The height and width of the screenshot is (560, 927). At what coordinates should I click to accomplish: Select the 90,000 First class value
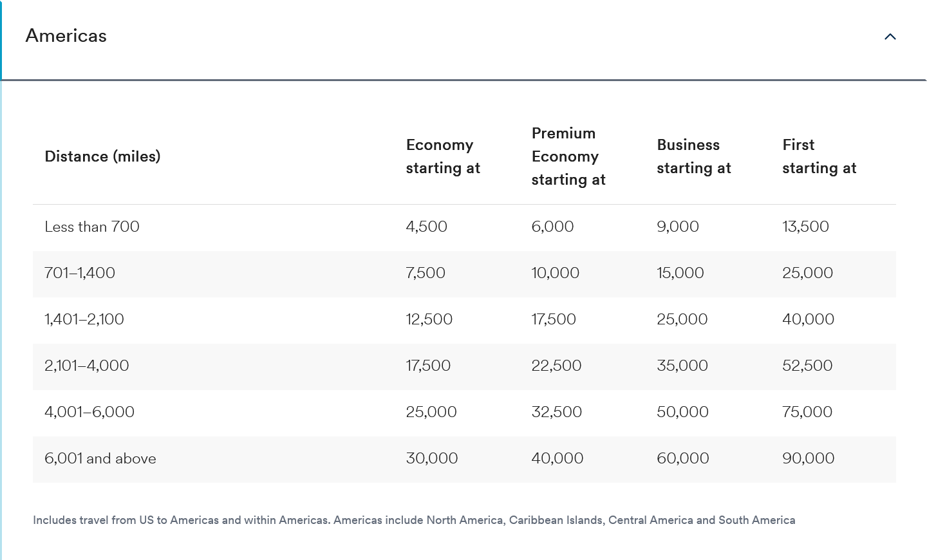(808, 458)
